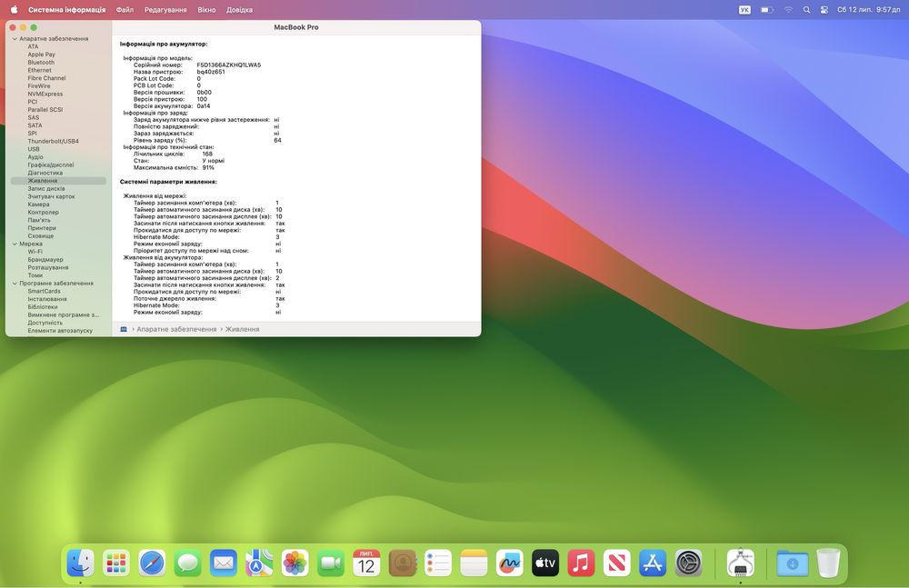This screenshot has width=909, height=588.
Task: Open Apple TV app in the Dock
Action: click(x=544, y=563)
